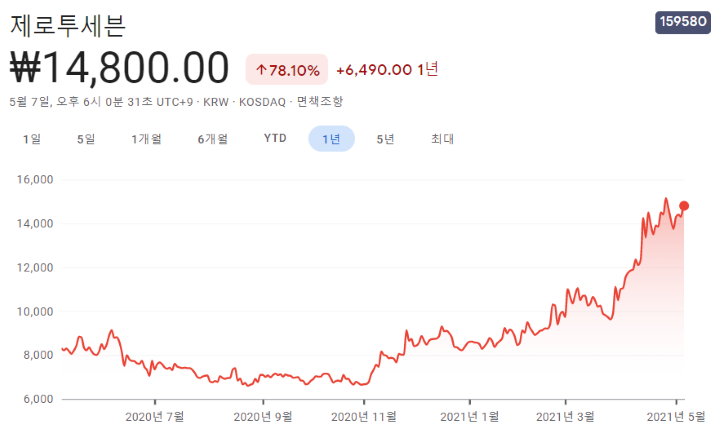The width and height of the screenshot is (720, 434).
Task: Open the 면책조항 disclaimer link
Action: coord(320,101)
